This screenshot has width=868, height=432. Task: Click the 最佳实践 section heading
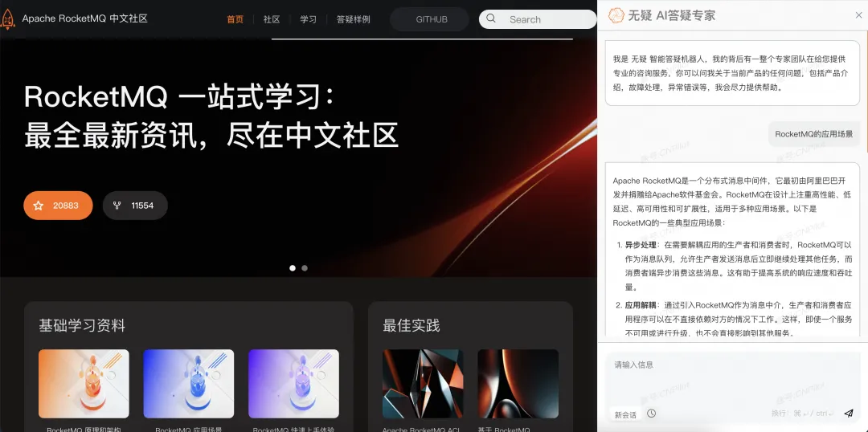pyautogui.click(x=411, y=325)
